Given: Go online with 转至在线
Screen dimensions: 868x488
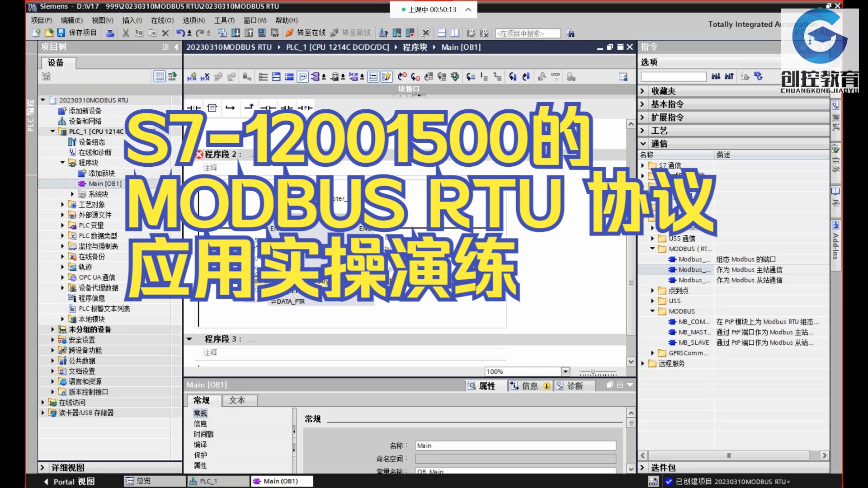Looking at the screenshot, I should pos(306,33).
